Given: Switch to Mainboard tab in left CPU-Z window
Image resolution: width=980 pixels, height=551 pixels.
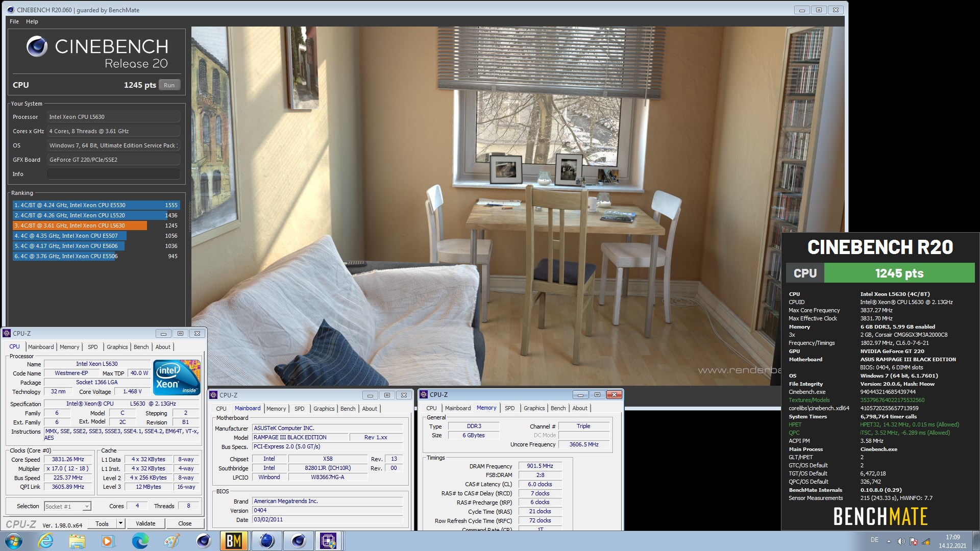Looking at the screenshot, I should pos(41,347).
